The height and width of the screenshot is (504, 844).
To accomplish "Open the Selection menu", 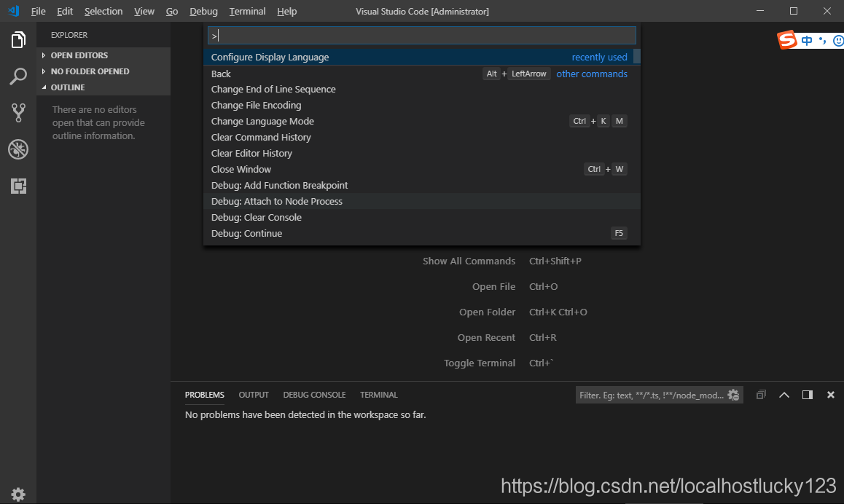I will coord(103,12).
